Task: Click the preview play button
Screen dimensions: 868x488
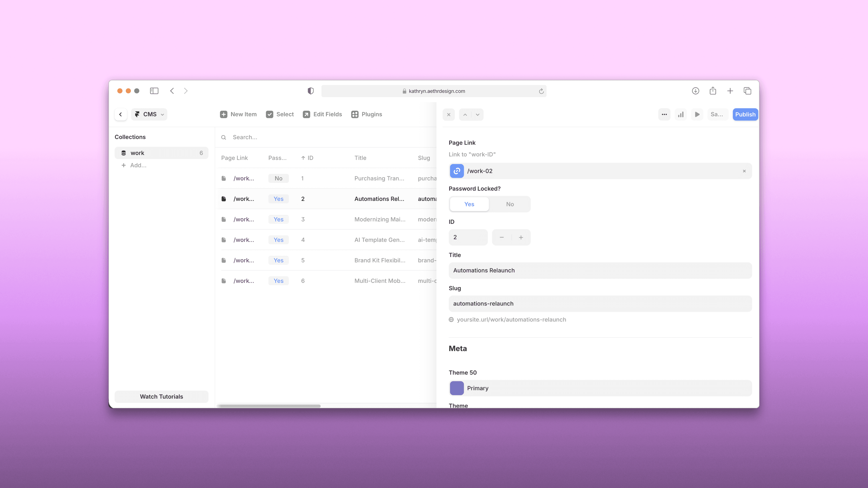Action: tap(697, 115)
